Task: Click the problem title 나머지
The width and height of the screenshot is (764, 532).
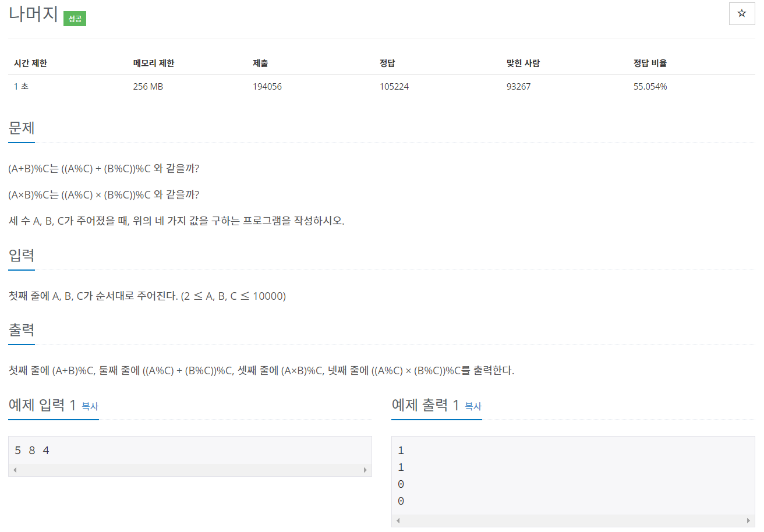Action: click(33, 15)
